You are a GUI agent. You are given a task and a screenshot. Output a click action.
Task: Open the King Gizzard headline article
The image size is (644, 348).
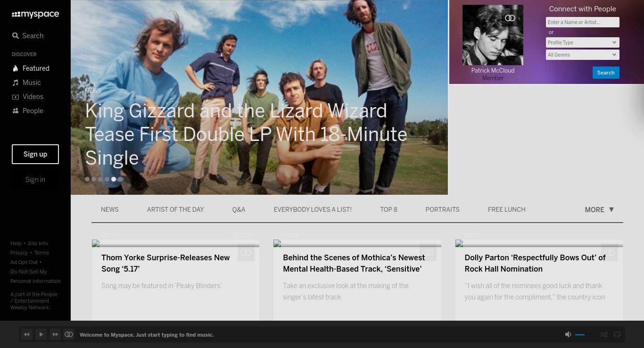tap(246, 134)
